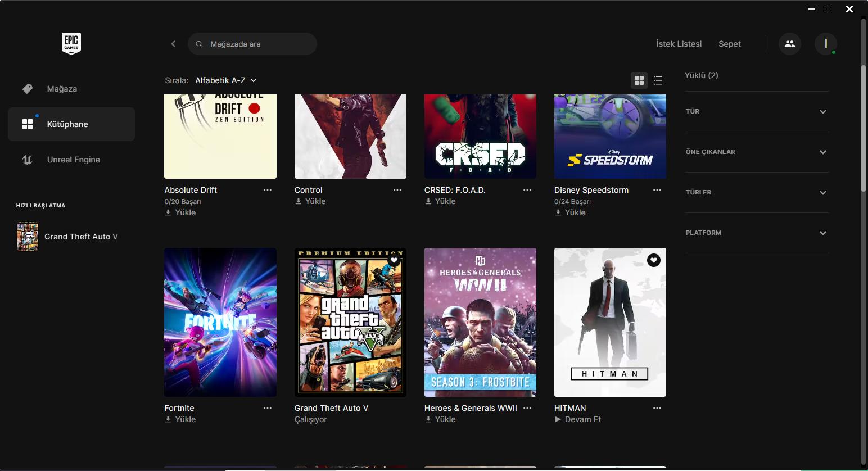Viewport: 868px width, 471px height.
Task: Open the friends icon in top bar
Action: pyautogui.click(x=789, y=43)
